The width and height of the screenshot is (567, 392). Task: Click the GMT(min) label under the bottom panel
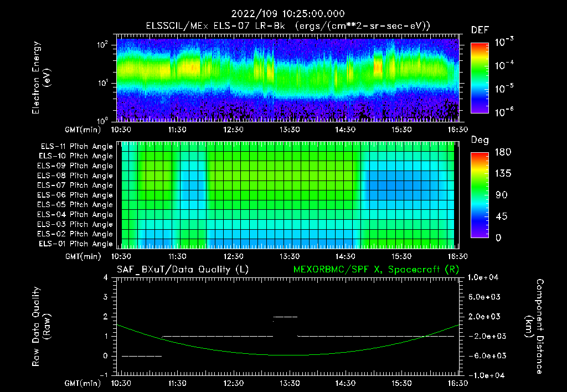tap(83, 384)
